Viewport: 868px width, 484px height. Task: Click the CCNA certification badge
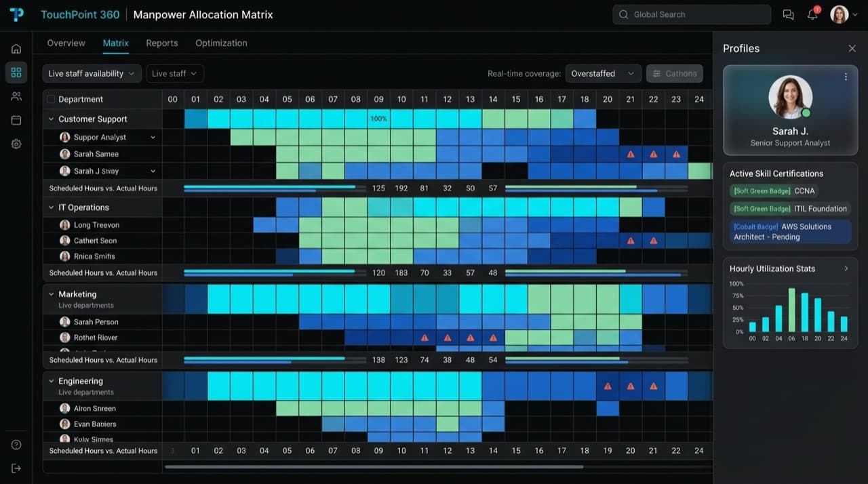coord(773,191)
